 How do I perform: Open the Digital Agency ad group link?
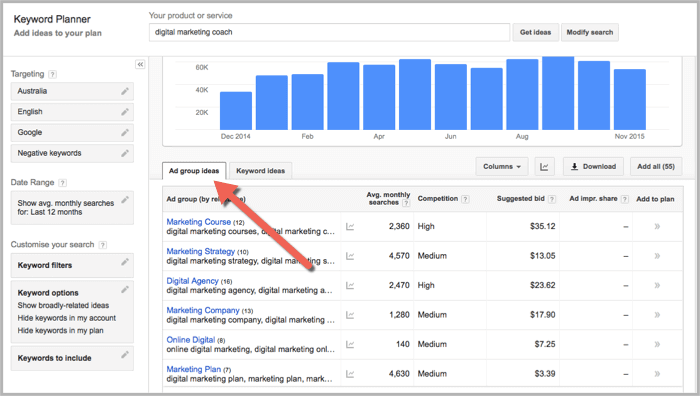192,281
